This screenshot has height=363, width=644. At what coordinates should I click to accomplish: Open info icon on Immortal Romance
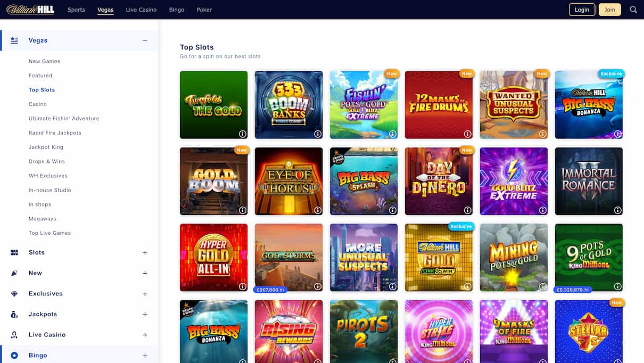618,210
